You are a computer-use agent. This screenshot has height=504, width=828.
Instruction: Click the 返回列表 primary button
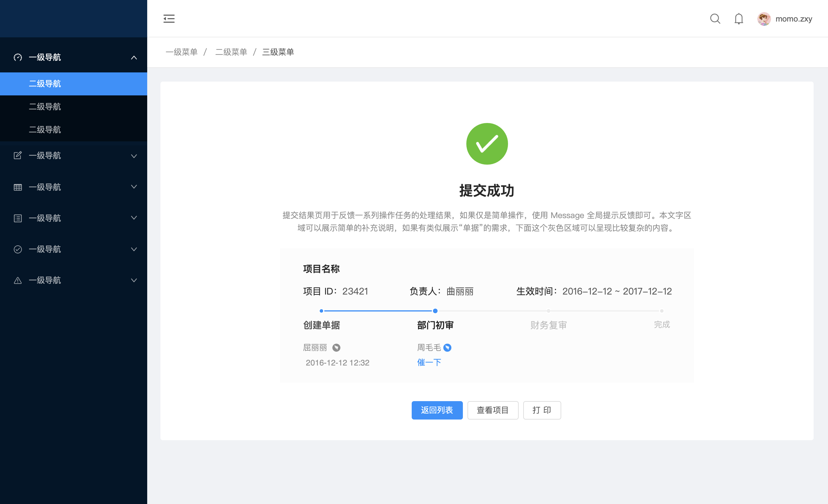(437, 410)
